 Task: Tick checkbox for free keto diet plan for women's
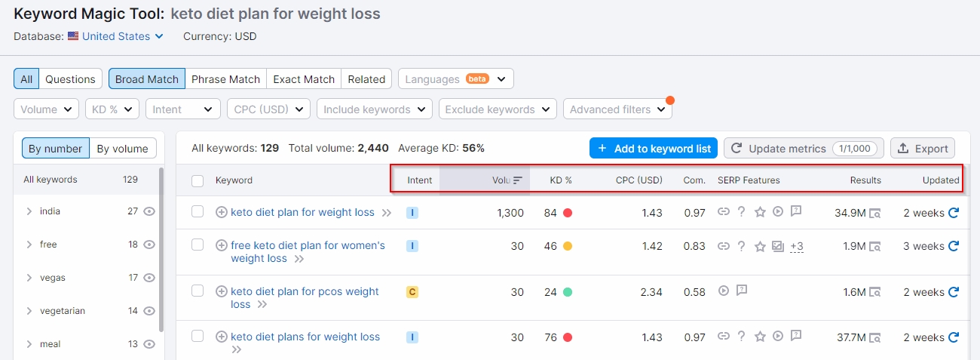click(x=198, y=245)
